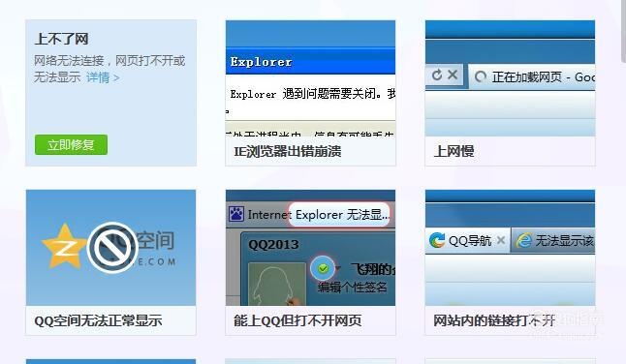Click the loading spinner icon before 正在加载网页
The width and height of the screenshot is (626, 364).
tap(481, 76)
